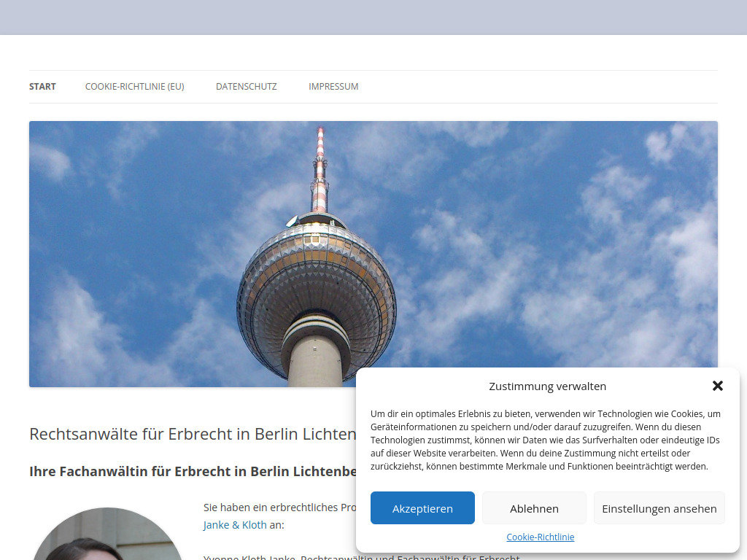
Task: Click the Berlin TV tower header image
Action: click(373, 254)
